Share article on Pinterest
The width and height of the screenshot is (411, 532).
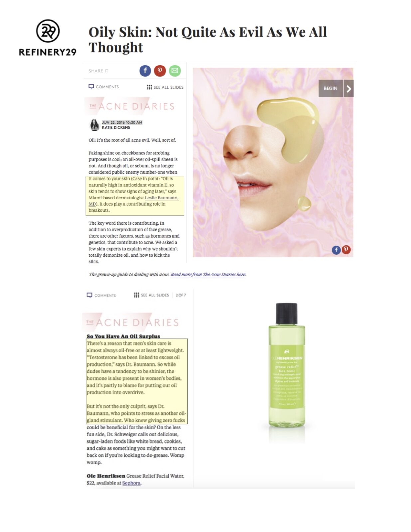(x=160, y=70)
